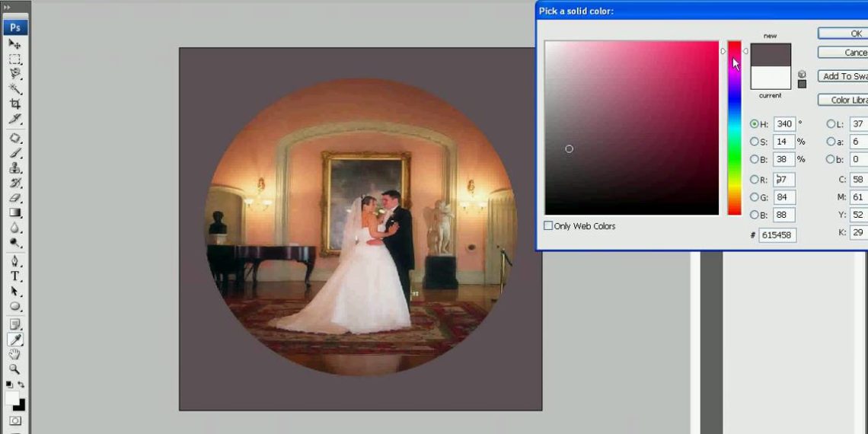Screen dimensions: 868x434
Task: Select the blue B radio button
Action: (x=754, y=214)
